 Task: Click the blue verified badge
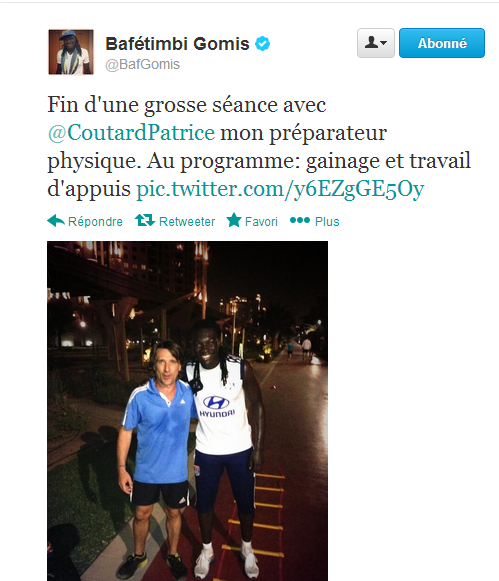click(262, 44)
